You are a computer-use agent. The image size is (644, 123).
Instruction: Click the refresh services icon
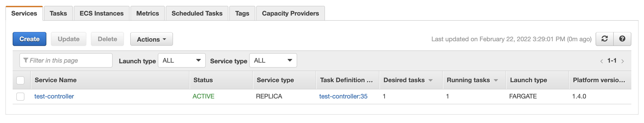pyautogui.click(x=604, y=39)
